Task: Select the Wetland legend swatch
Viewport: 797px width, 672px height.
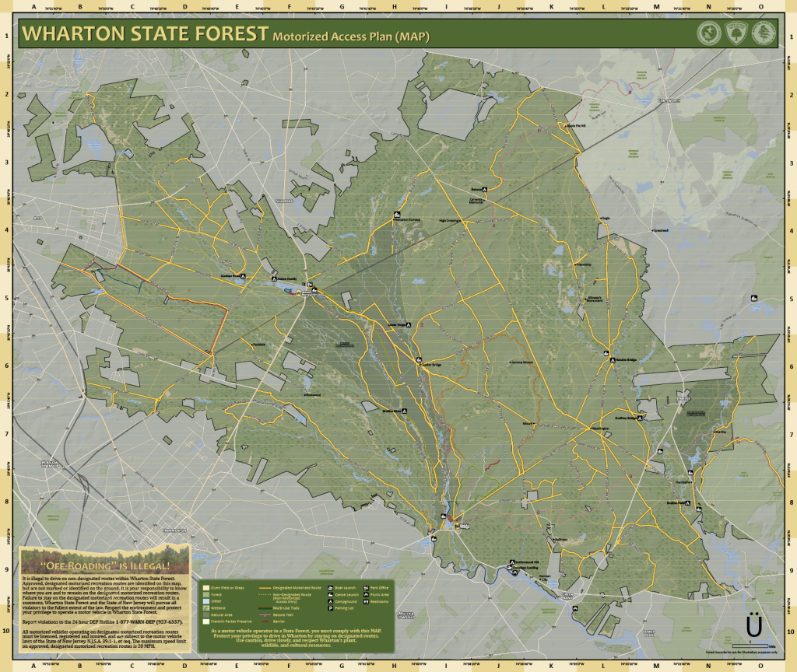Action: click(205, 608)
